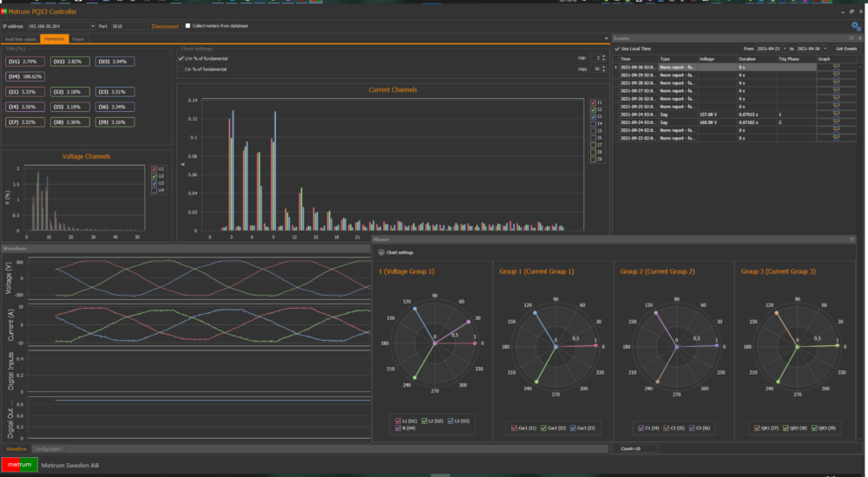Open the graph icon for the first Sag event
Viewport: 868px width, 477px height.
(836, 114)
